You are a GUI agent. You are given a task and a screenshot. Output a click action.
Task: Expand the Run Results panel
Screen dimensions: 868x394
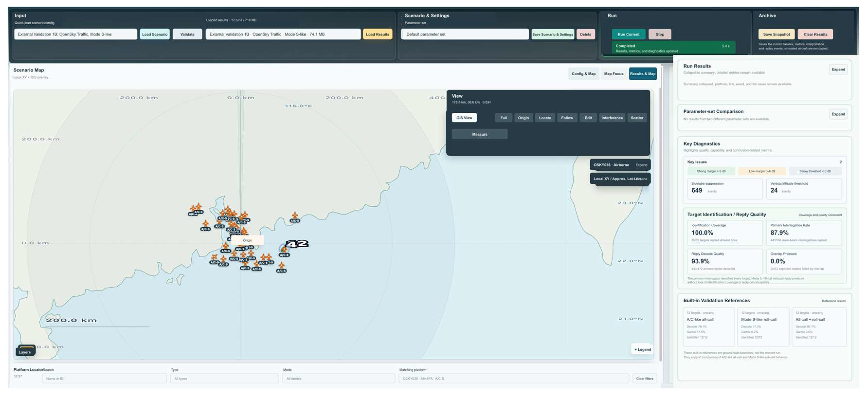[838, 69]
